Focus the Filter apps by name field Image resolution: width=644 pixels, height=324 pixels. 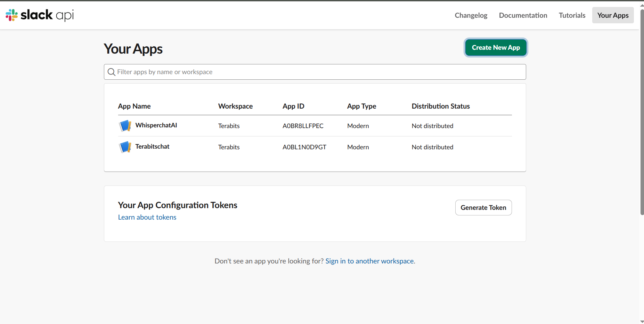(x=315, y=72)
